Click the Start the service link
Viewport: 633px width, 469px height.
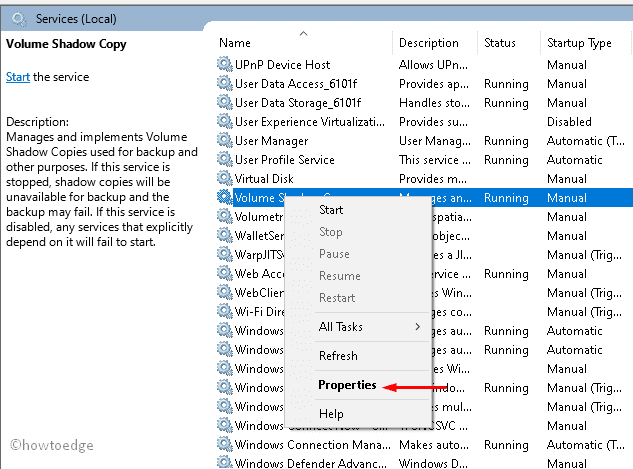pyautogui.click(x=17, y=77)
